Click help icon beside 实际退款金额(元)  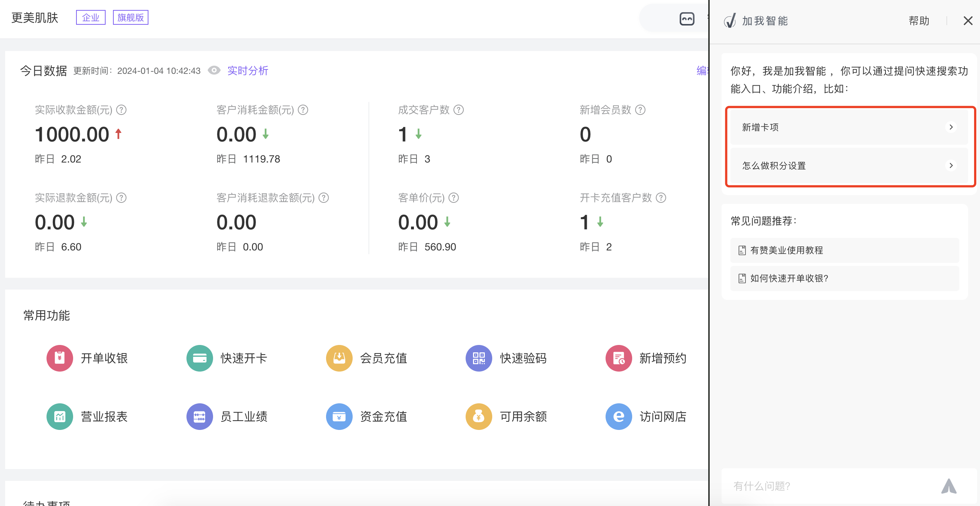[121, 198]
